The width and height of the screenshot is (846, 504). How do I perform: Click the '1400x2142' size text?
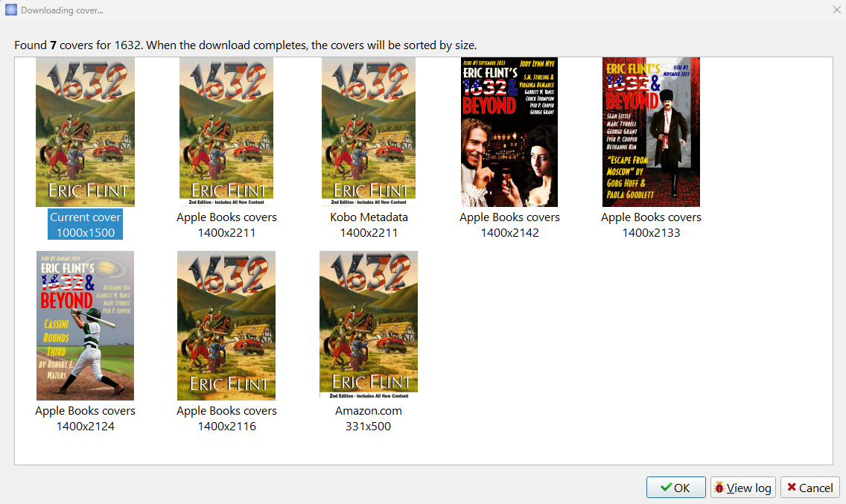(509, 232)
